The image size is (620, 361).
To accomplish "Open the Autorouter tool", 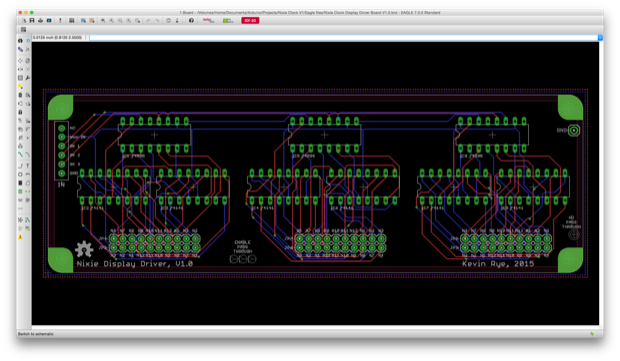I will click(x=28, y=220).
